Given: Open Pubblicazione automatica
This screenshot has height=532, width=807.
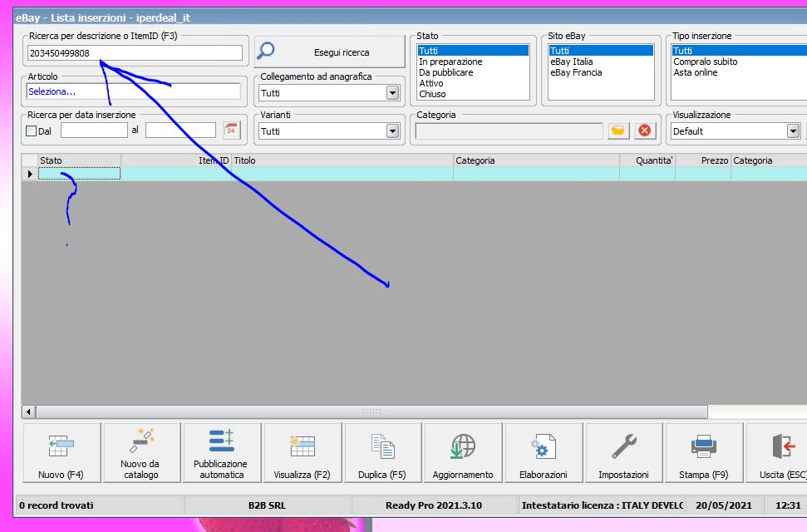Looking at the screenshot, I should click(x=221, y=452).
